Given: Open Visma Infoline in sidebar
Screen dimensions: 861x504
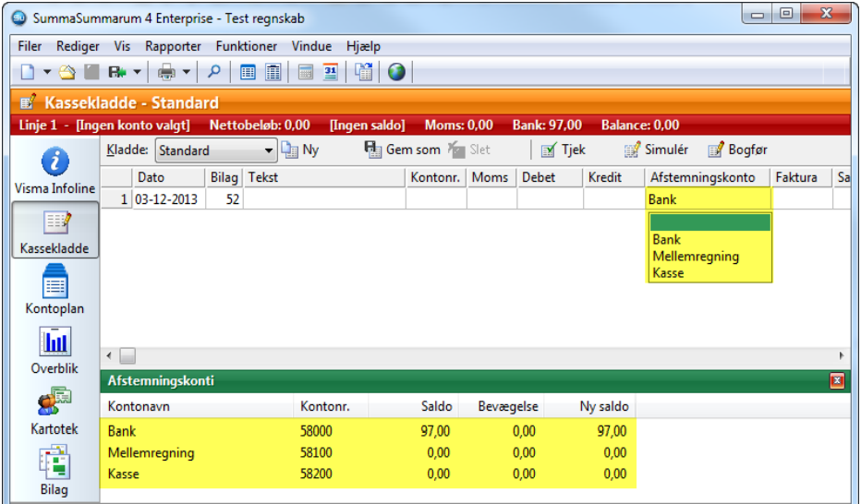Looking at the screenshot, I should point(55,170).
